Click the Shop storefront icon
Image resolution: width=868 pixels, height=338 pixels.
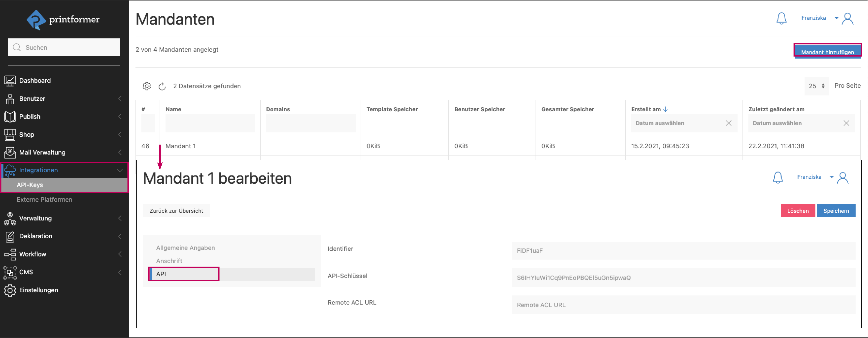10,135
